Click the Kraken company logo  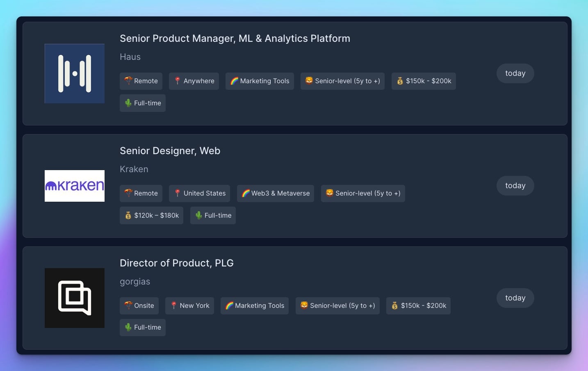tap(74, 186)
